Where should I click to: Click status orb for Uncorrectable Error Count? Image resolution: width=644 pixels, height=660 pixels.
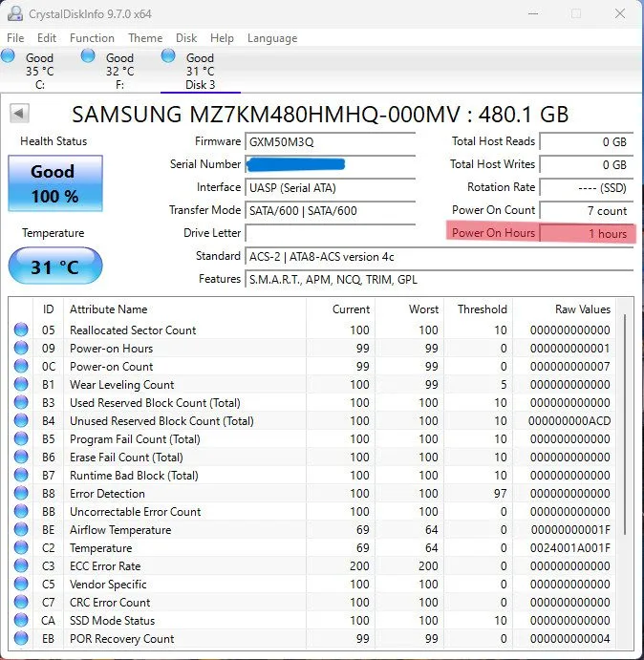(21, 511)
